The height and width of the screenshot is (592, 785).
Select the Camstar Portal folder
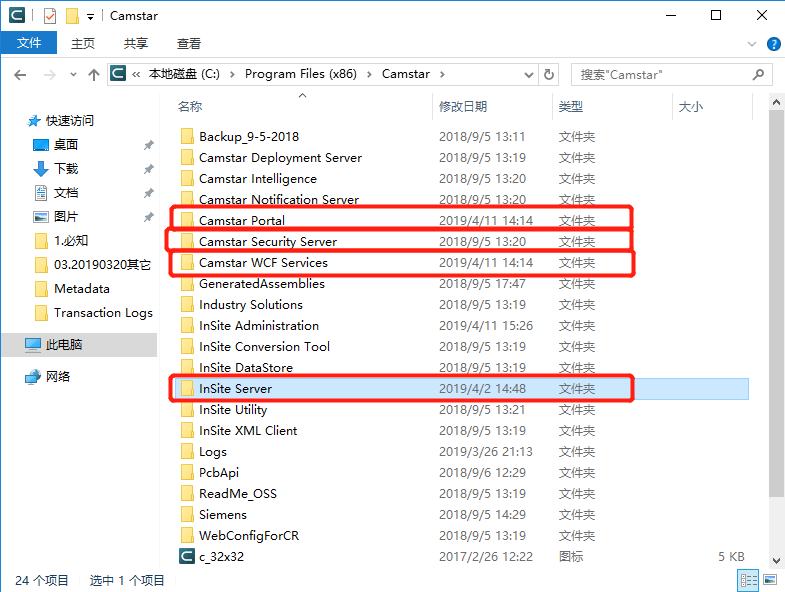[x=241, y=220]
